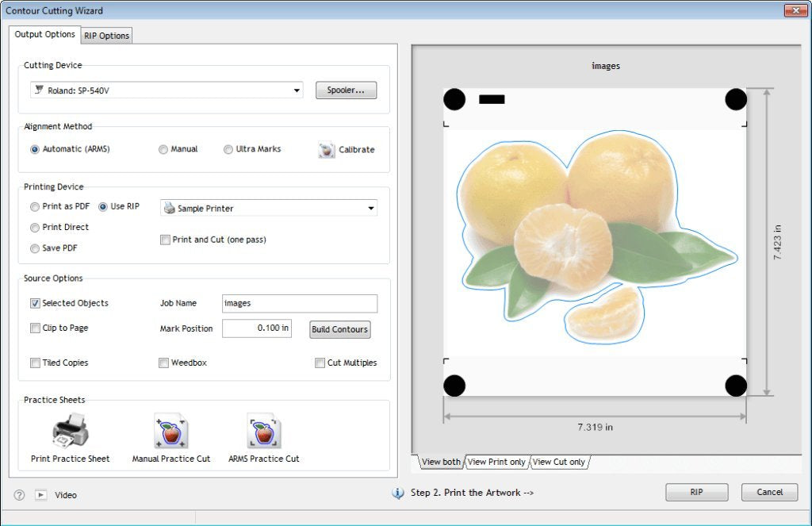Click the Build Contours button
Viewport: 812px width, 526px height.
[x=339, y=329]
